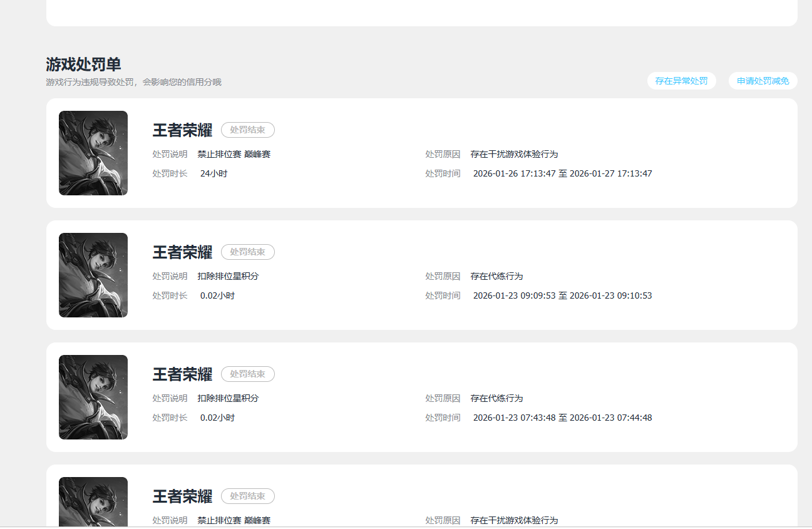Select 存在代练行为 reason in the 07:43:48 card
812x529 pixels.
pyautogui.click(x=496, y=398)
